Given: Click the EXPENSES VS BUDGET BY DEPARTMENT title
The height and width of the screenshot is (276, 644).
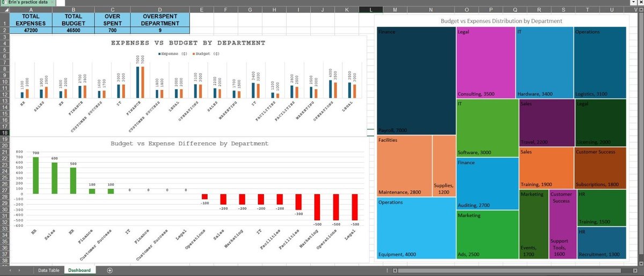Looking at the screenshot, I should tap(188, 42).
